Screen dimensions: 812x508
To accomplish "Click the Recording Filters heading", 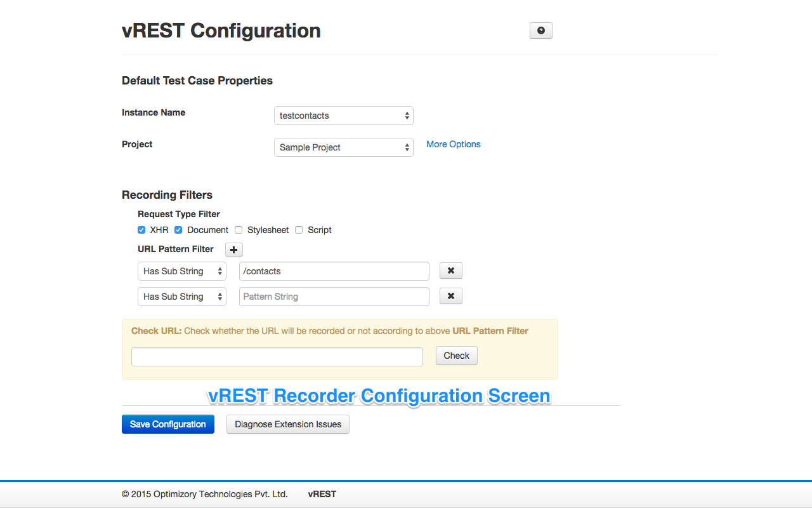I will (x=167, y=195).
